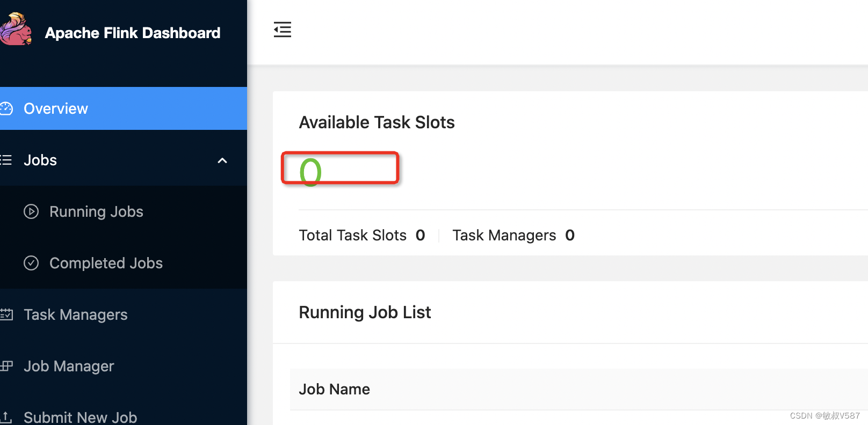The image size is (868, 425).
Task: Click the Completed Jobs check circle icon
Action: pyautogui.click(x=31, y=263)
